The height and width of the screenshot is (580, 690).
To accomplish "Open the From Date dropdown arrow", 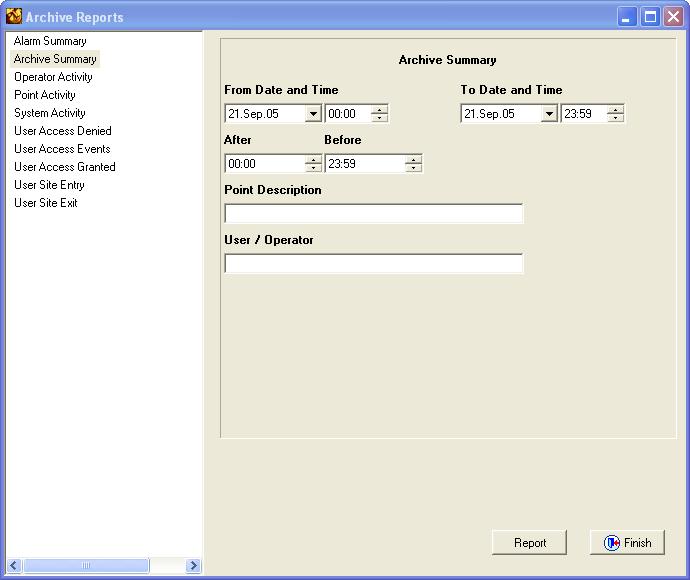I will tap(313, 114).
